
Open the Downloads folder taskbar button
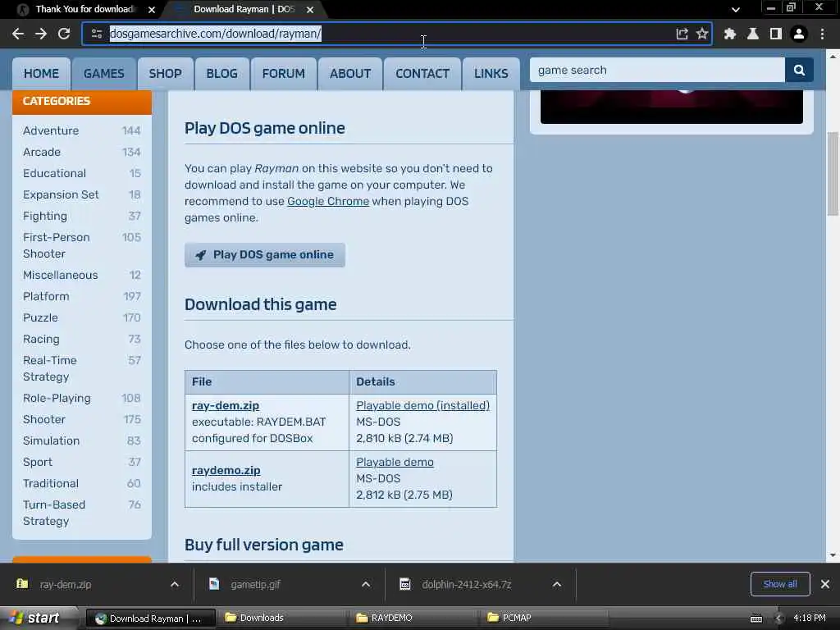pyautogui.click(x=282, y=619)
